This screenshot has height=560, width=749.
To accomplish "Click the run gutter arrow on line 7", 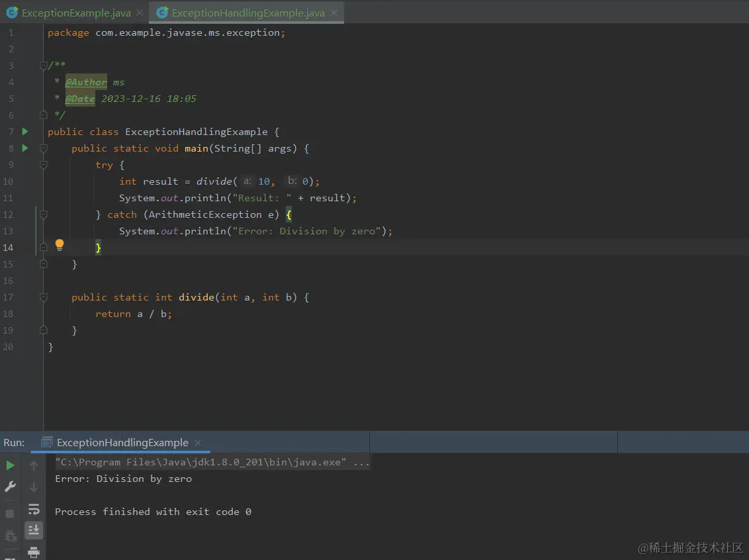I will [25, 132].
